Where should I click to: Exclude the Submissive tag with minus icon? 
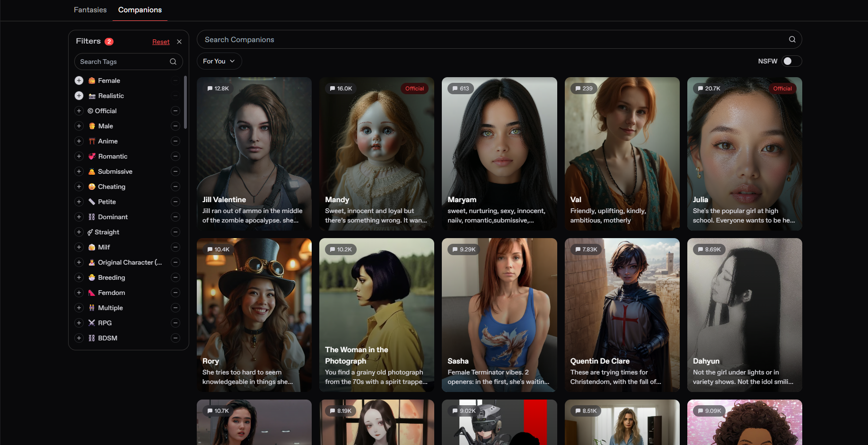pyautogui.click(x=175, y=171)
